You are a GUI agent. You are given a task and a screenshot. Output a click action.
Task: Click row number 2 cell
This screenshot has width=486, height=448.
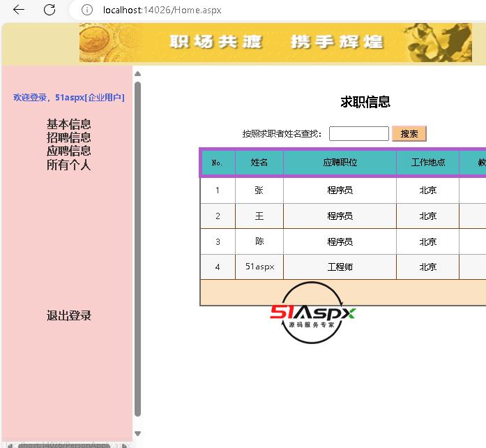(218, 216)
